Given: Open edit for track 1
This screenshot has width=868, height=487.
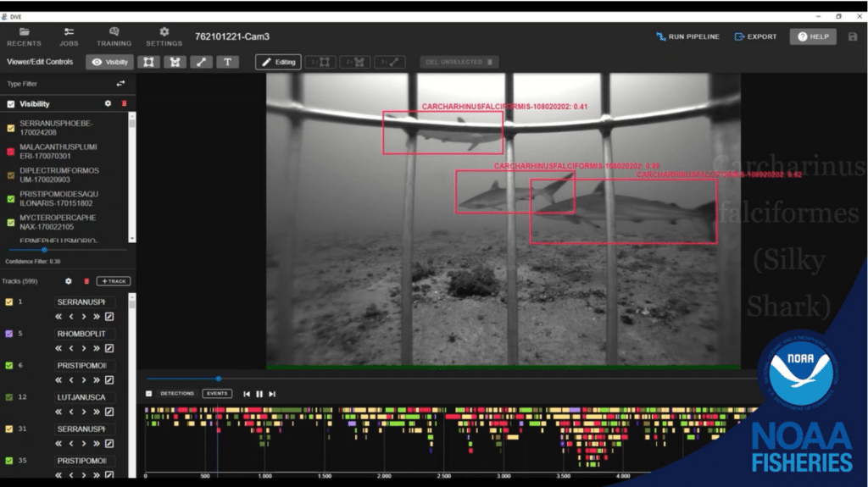Looking at the screenshot, I should pyautogui.click(x=109, y=316).
